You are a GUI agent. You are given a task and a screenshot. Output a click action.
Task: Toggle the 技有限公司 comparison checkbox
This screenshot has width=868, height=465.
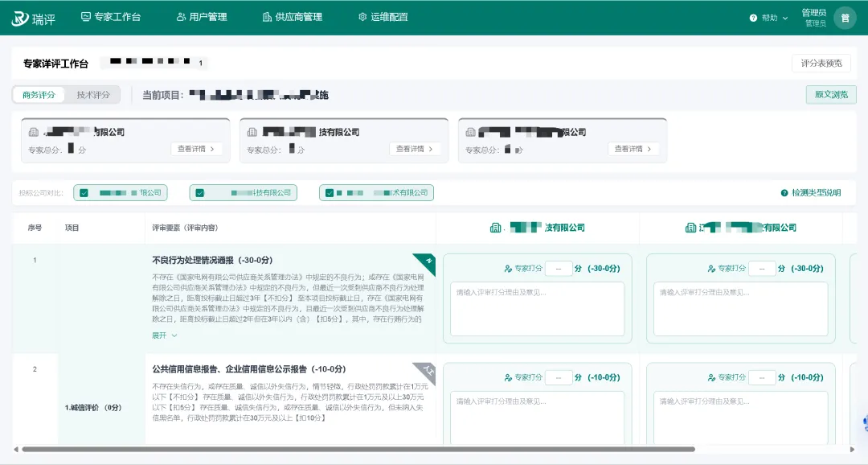(200, 193)
